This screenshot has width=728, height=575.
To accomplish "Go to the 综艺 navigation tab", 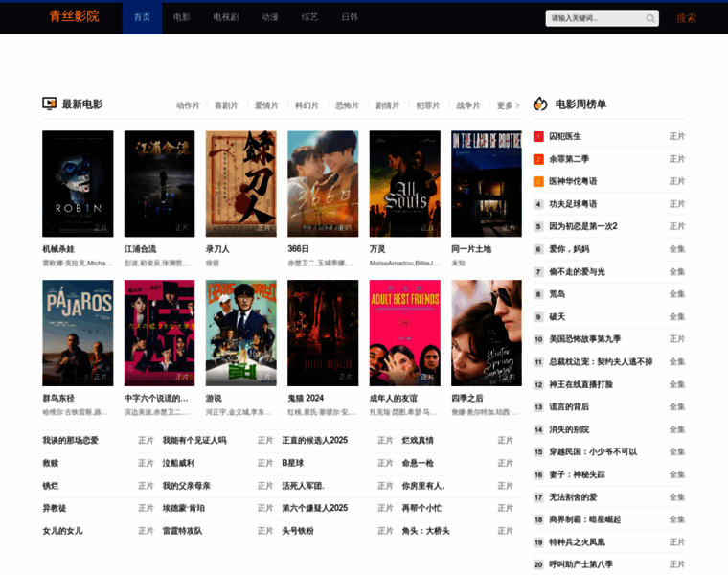I will point(309,17).
